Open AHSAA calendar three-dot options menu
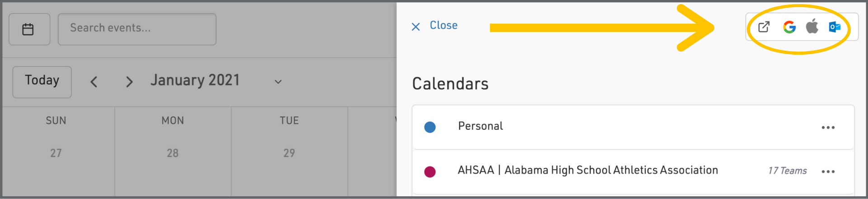This screenshot has width=868, height=199. pos(828,171)
